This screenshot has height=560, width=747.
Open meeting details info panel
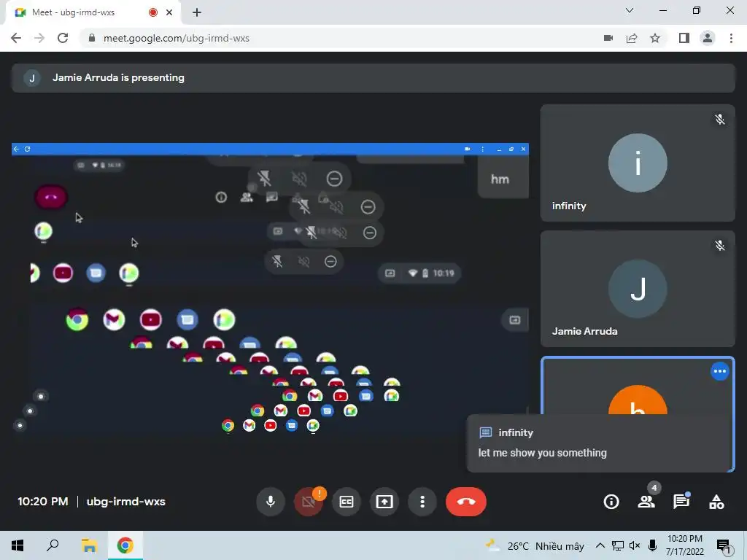[x=611, y=502]
